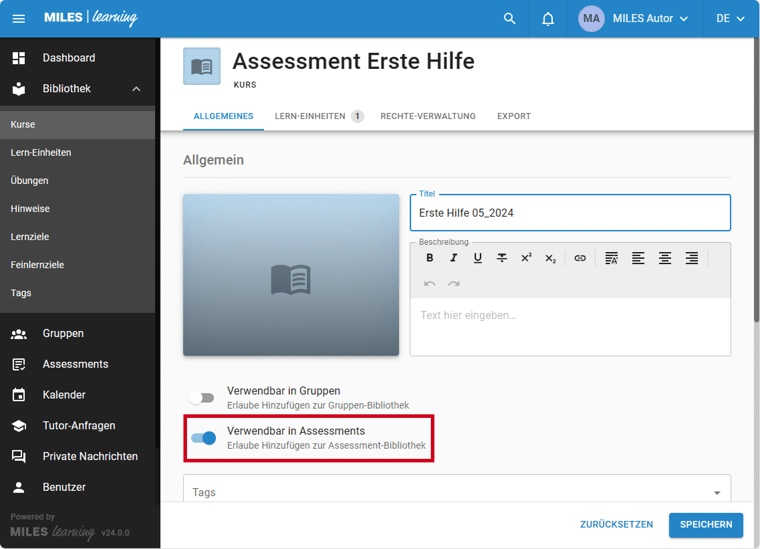Image resolution: width=760 pixels, height=549 pixels.
Task: Click the strikethrough formatting icon
Action: tap(502, 258)
